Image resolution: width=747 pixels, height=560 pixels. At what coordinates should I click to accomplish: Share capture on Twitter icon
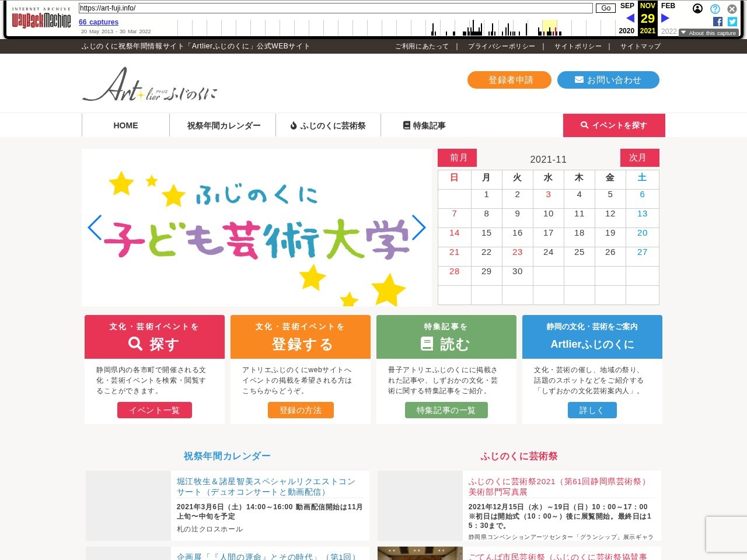[x=732, y=22]
